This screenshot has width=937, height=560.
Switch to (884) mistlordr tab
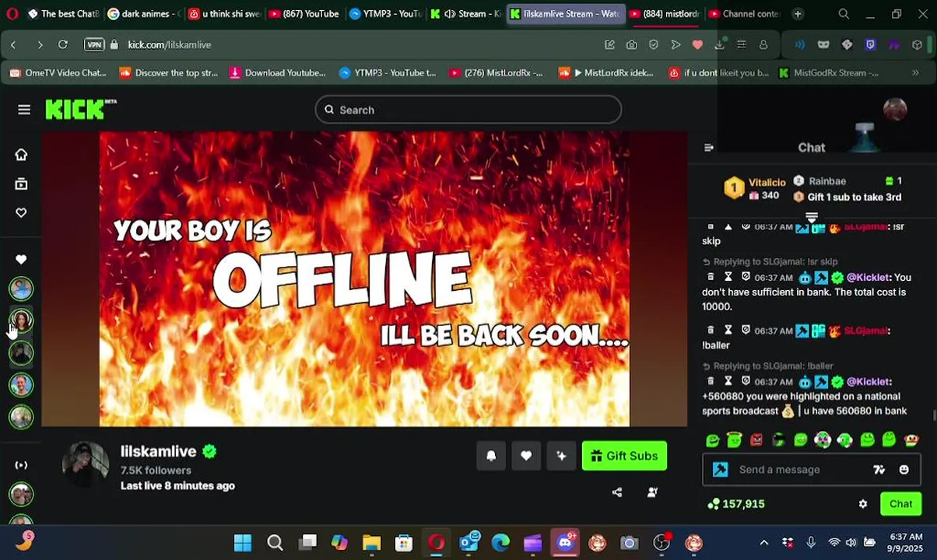(x=665, y=14)
